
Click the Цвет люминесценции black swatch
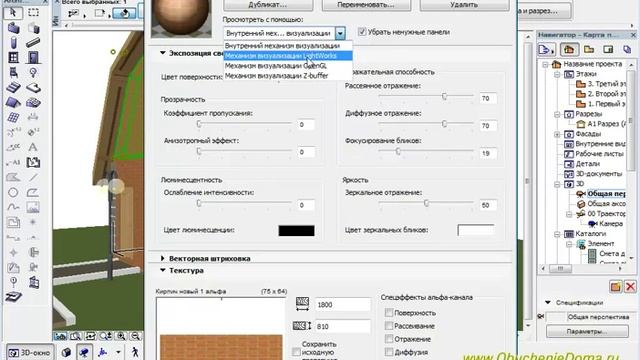[296, 231]
